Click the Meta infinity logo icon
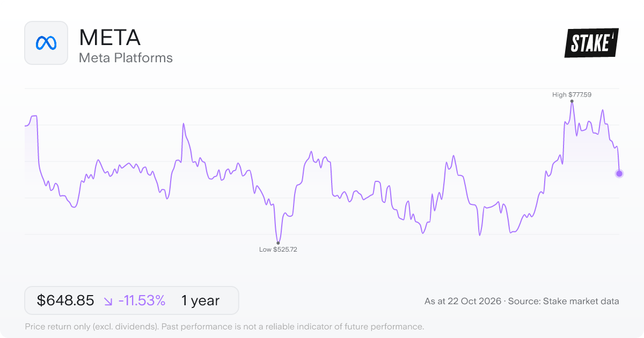 click(46, 43)
